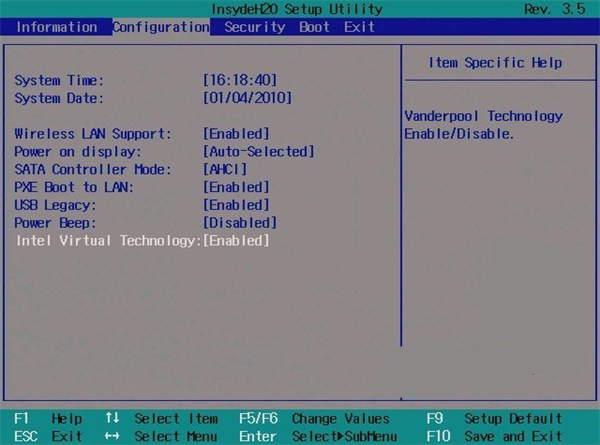The width and height of the screenshot is (600, 445).
Task: Open SATA Controller Mode AHCI options
Action: tap(225, 169)
